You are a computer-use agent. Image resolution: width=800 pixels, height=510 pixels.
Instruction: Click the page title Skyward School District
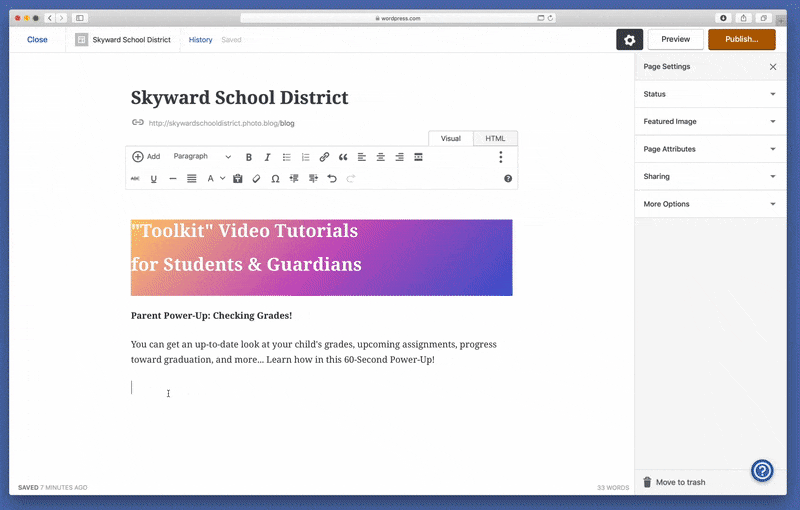[x=239, y=97]
